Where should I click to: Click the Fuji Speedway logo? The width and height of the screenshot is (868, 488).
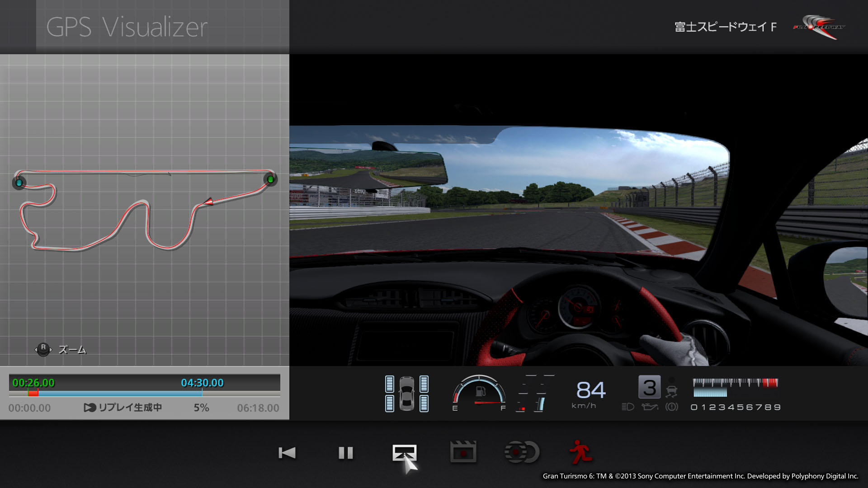[819, 27]
